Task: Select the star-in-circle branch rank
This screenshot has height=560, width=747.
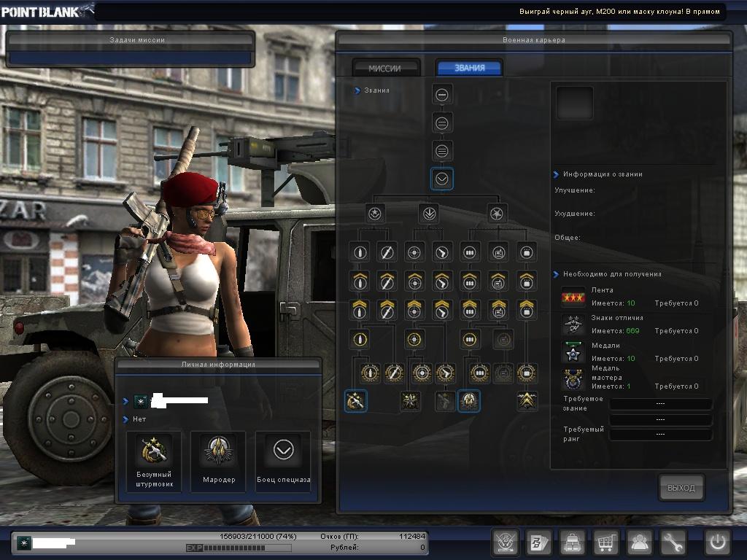Action: pyautogui.click(x=375, y=214)
